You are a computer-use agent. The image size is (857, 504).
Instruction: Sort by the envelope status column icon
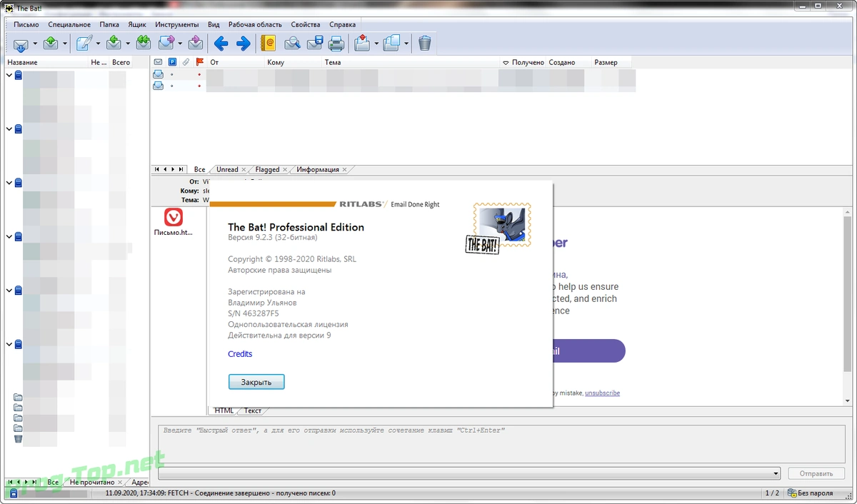click(159, 62)
